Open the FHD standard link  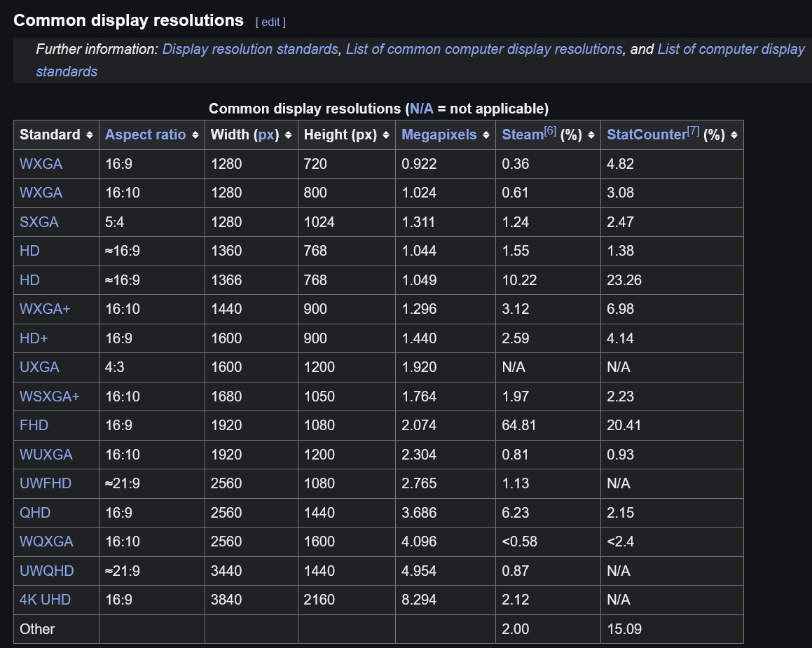tap(34, 425)
